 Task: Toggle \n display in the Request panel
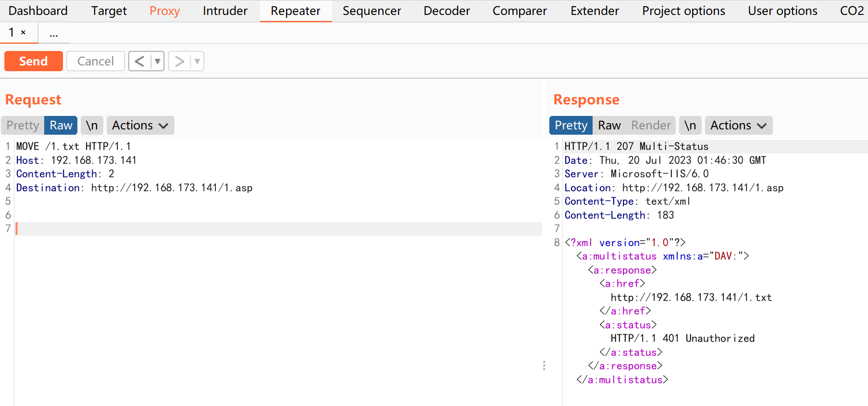coord(92,126)
